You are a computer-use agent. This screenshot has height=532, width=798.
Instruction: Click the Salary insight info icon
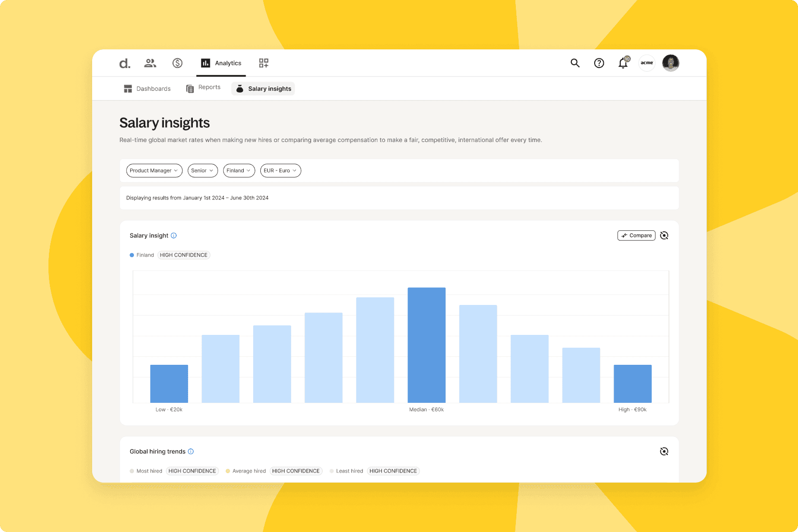click(174, 236)
